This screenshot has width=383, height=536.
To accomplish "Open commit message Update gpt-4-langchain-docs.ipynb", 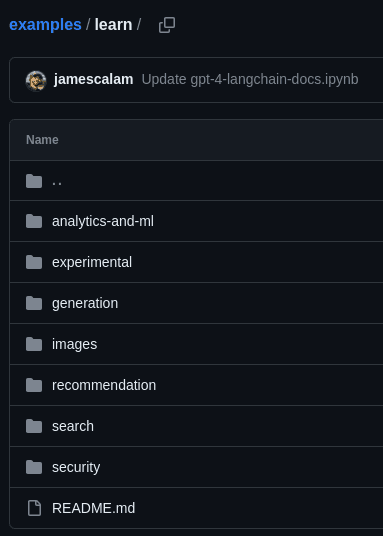I will coord(250,79).
